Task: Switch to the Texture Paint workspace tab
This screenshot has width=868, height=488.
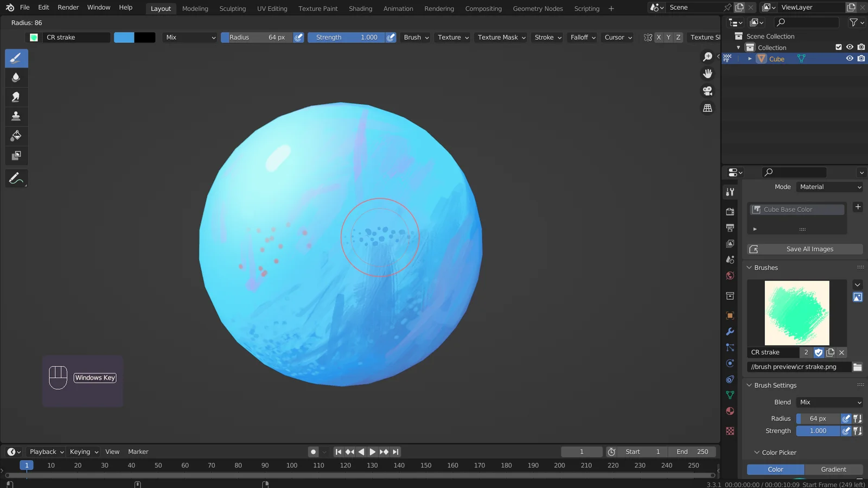Action: pyautogui.click(x=318, y=9)
